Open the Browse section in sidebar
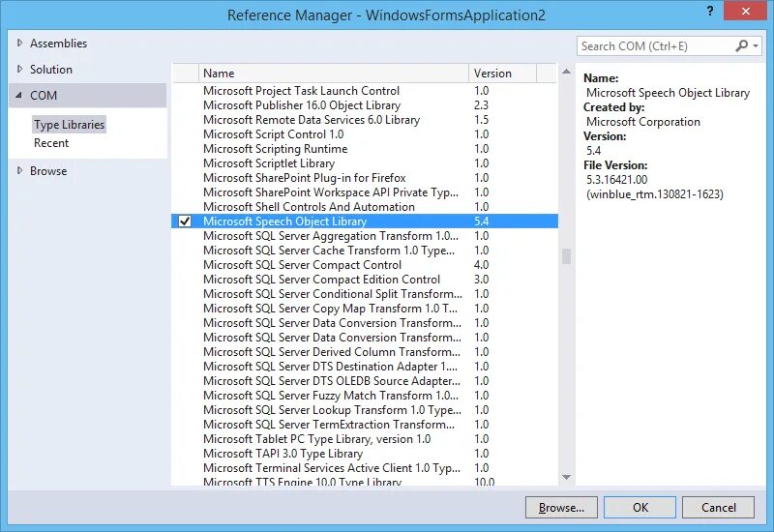The width and height of the screenshot is (774, 532). pos(48,171)
